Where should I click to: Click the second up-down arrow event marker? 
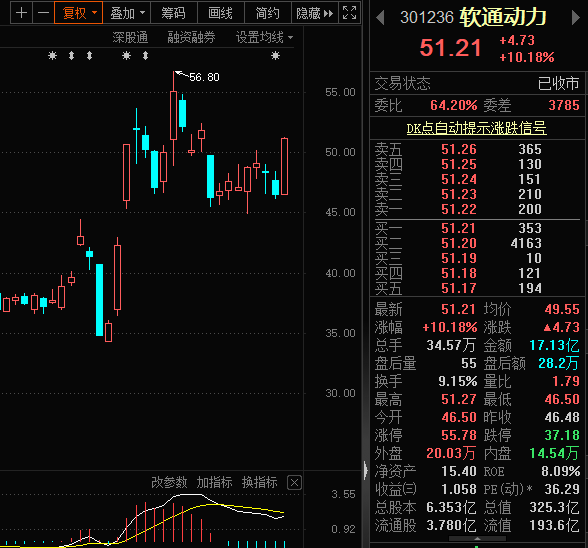[90, 56]
